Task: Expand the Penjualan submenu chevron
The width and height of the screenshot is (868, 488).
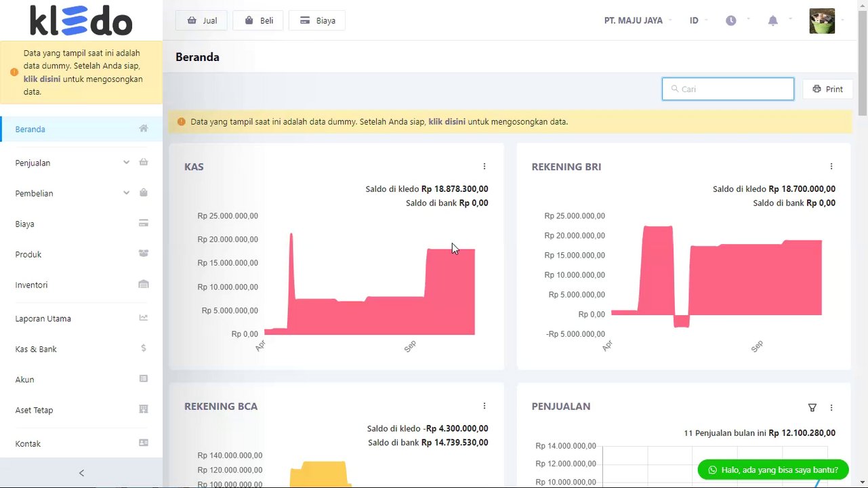Action: 126,162
